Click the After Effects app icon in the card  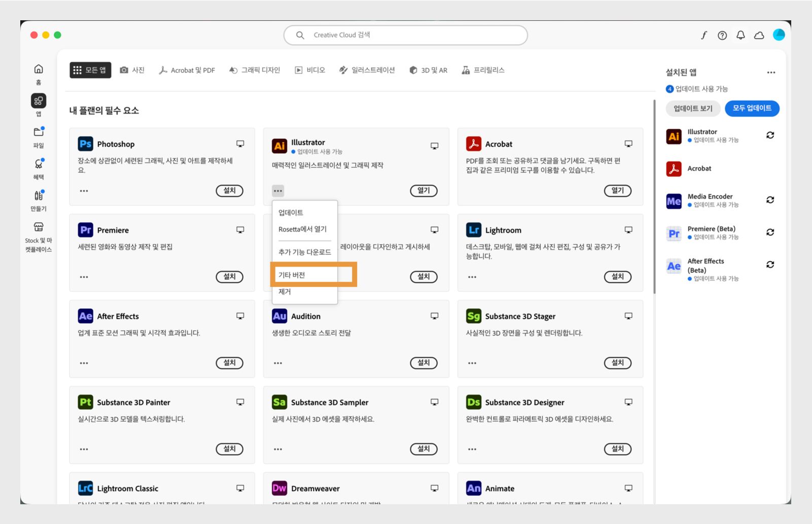click(85, 316)
